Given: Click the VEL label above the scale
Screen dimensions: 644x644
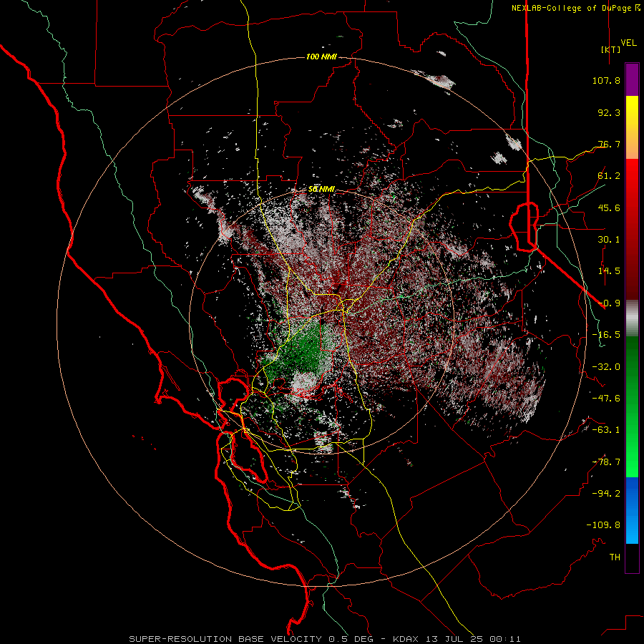Looking at the screenshot, I should click(x=628, y=42).
